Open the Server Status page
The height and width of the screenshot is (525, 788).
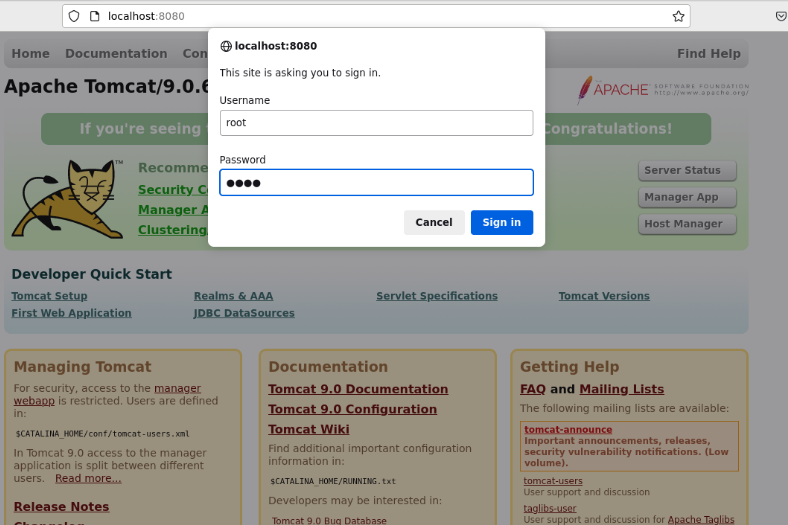[x=687, y=170]
